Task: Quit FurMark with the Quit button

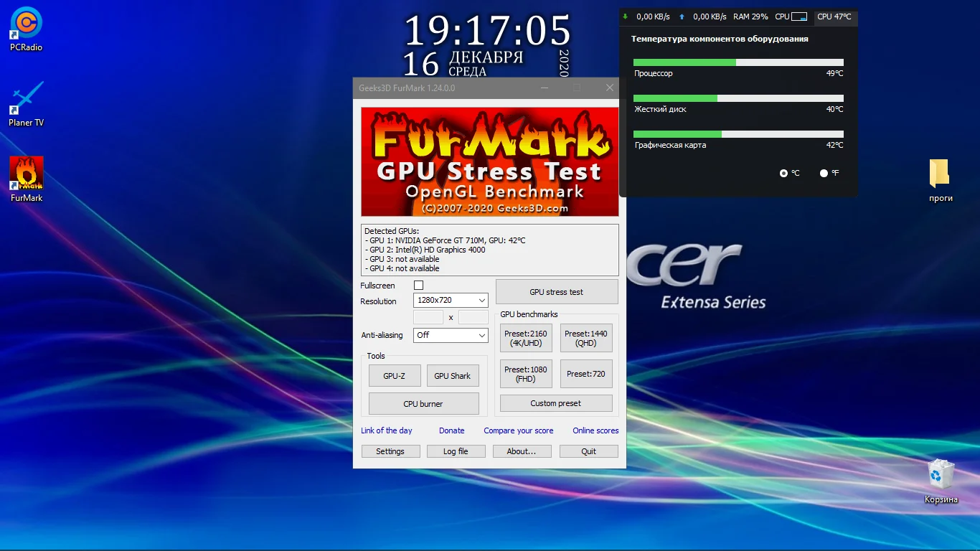Action: pos(589,451)
